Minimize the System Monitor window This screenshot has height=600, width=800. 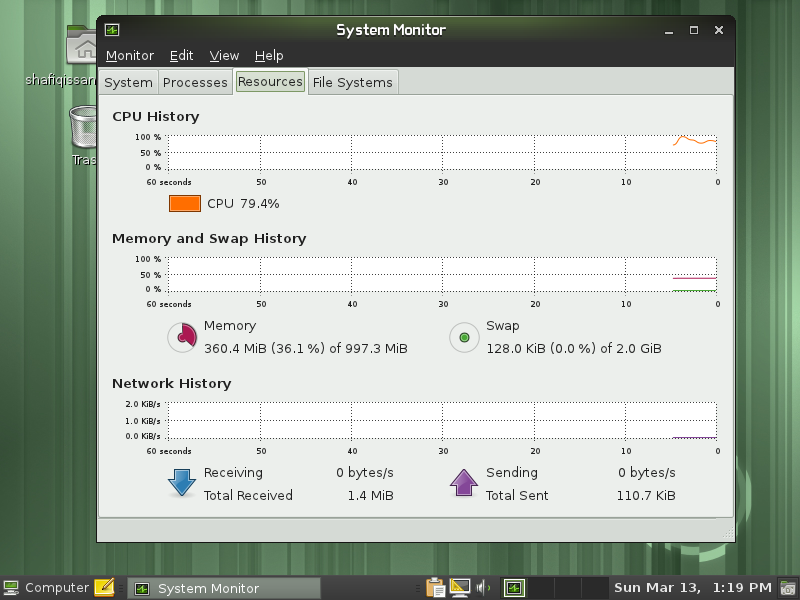tap(669, 31)
